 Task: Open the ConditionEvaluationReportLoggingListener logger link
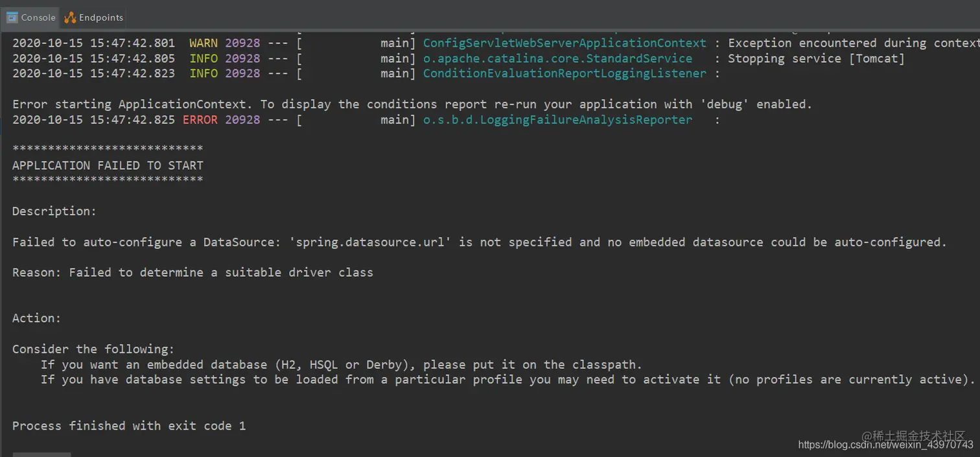click(564, 73)
